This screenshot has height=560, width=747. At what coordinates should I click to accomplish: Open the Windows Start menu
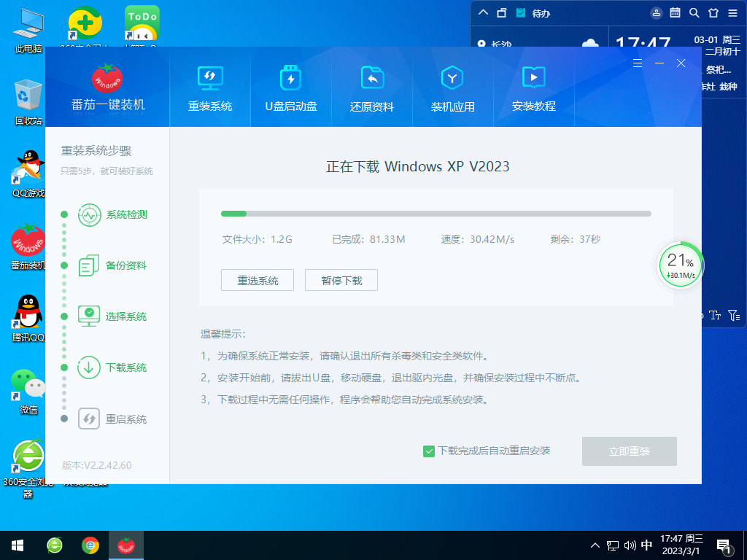coord(18,545)
